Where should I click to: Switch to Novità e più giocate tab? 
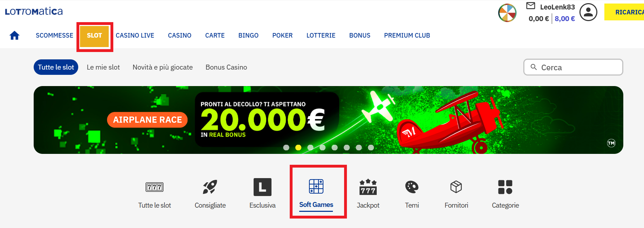coord(163,67)
